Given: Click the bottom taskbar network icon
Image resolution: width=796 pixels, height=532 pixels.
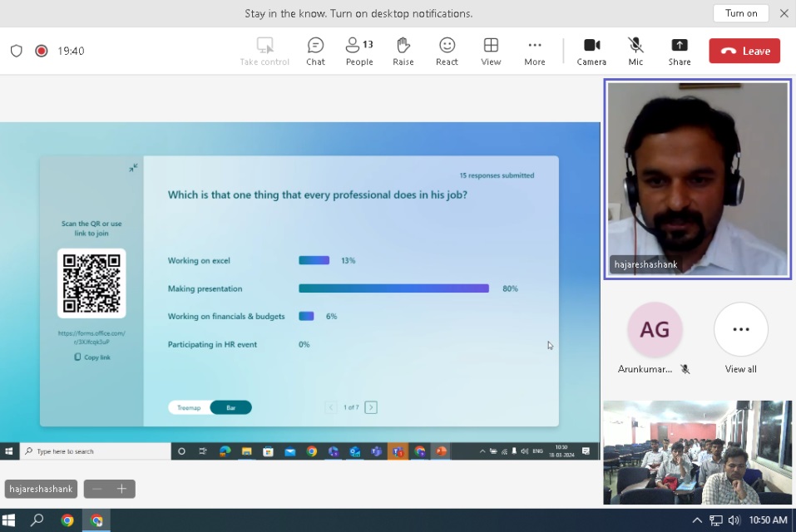Looking at the screenshot, I should click(716, 520).
